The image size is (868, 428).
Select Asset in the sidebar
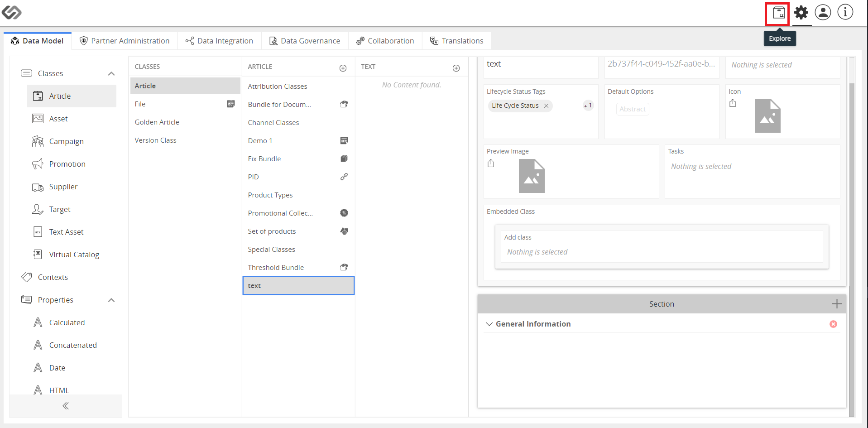tap(72, 119)
